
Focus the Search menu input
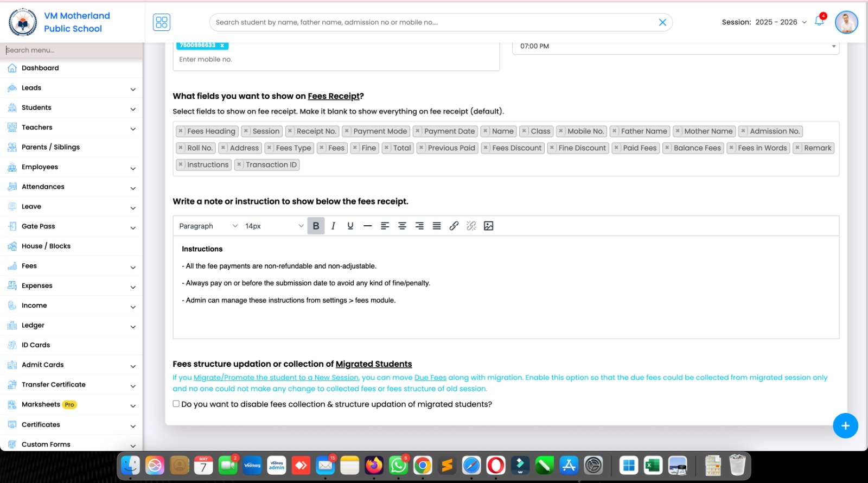point(72,50)
